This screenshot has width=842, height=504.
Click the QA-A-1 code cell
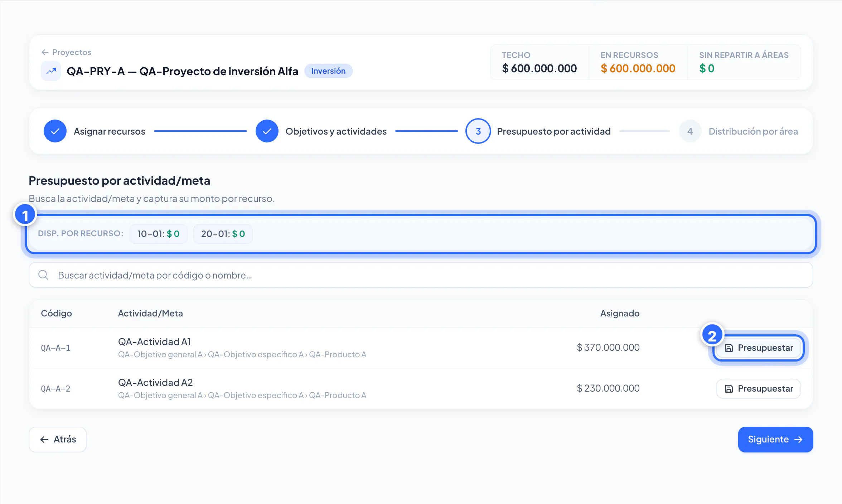coord(55,348)
